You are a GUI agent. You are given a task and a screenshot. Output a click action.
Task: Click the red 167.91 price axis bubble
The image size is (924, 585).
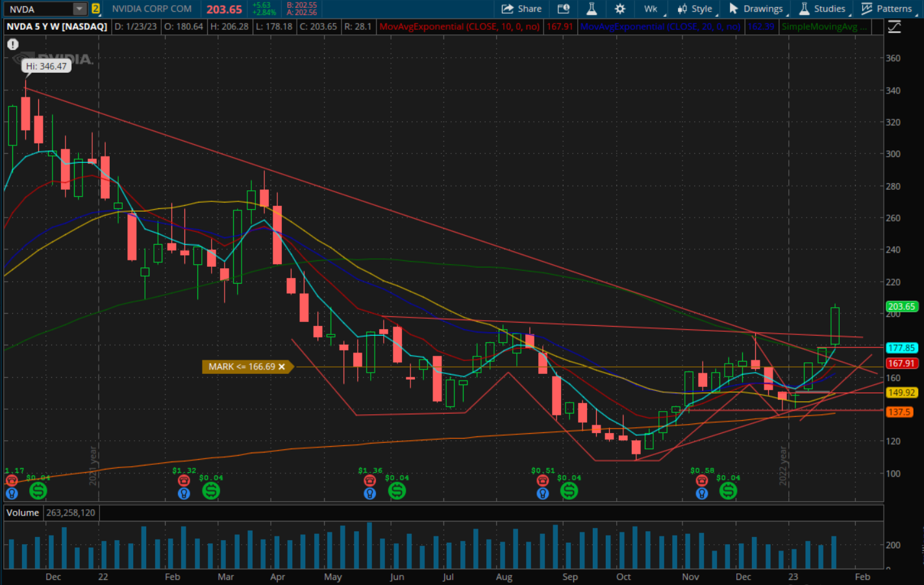pyautogui.click(x=901, y=364)
